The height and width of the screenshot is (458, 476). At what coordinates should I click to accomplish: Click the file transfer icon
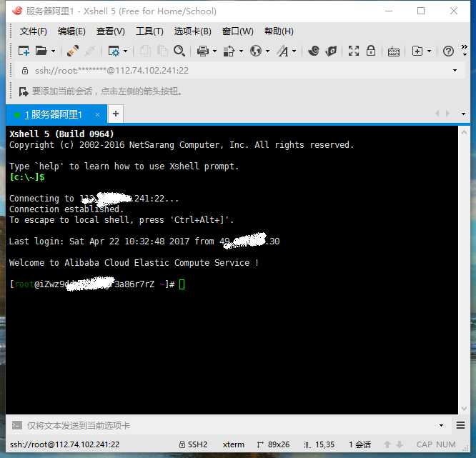(229, 51)
